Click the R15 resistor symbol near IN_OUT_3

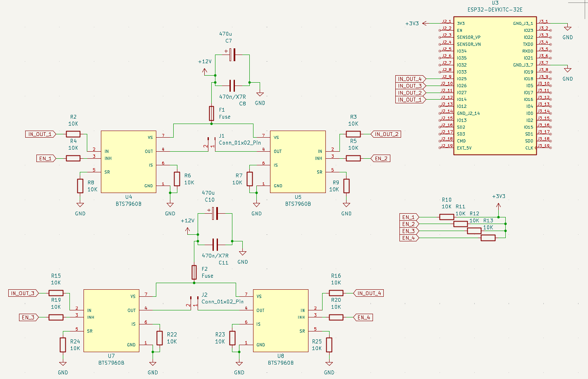click(x=56, y=293)
